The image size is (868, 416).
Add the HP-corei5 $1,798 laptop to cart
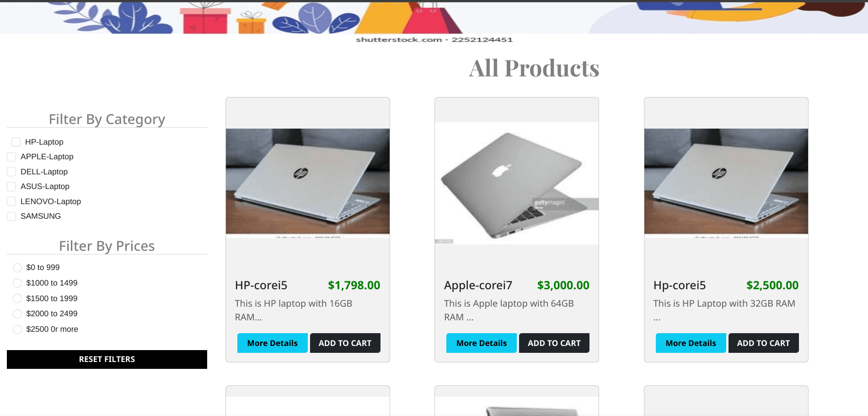click(x=345, y=343)
